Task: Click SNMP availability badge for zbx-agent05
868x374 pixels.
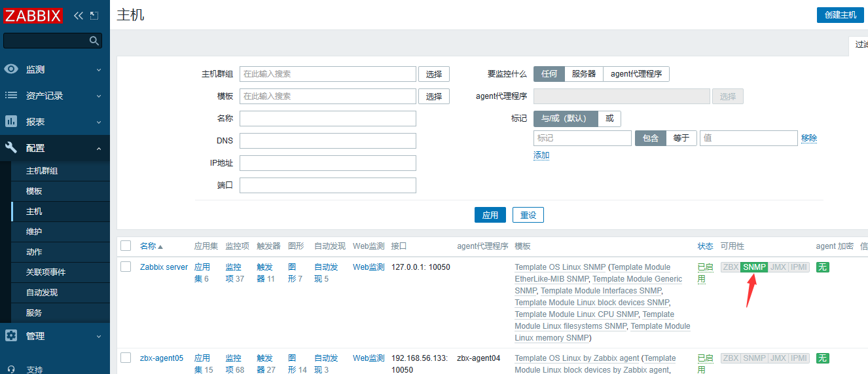Action: [x=755, y=358]
